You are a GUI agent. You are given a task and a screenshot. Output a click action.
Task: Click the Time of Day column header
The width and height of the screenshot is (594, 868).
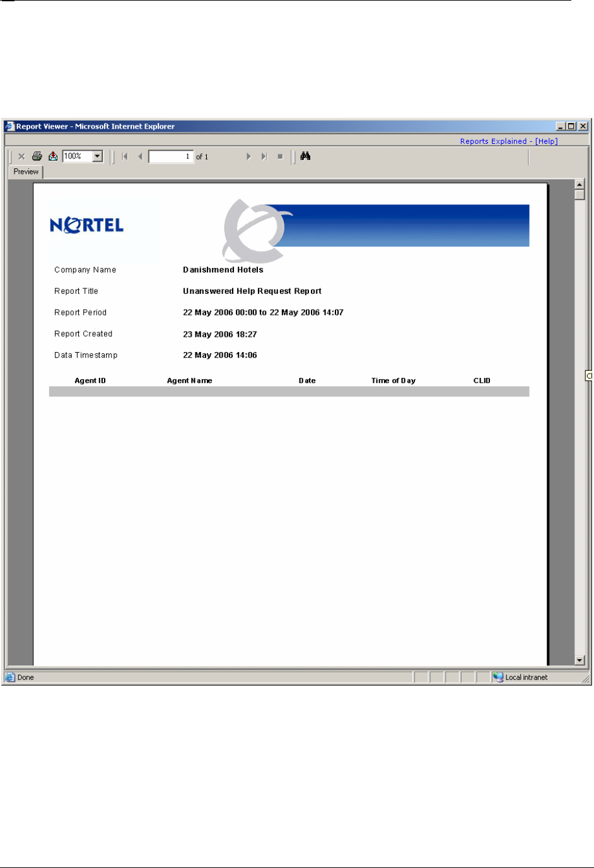[393, 380]
